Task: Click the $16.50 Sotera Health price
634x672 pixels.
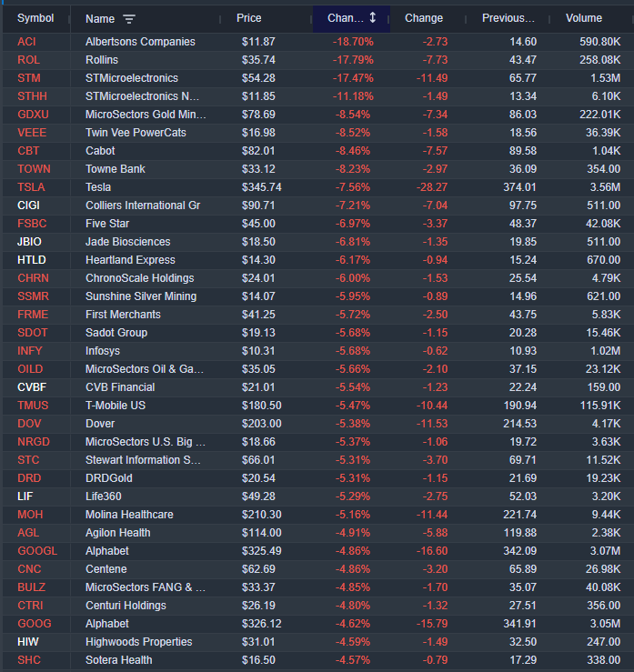Action: (x=258, y=660)
